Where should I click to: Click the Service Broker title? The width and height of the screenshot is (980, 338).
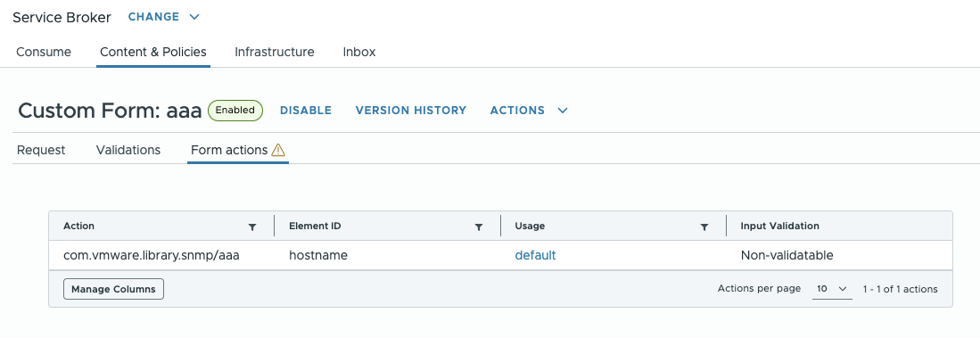[62, 18]
